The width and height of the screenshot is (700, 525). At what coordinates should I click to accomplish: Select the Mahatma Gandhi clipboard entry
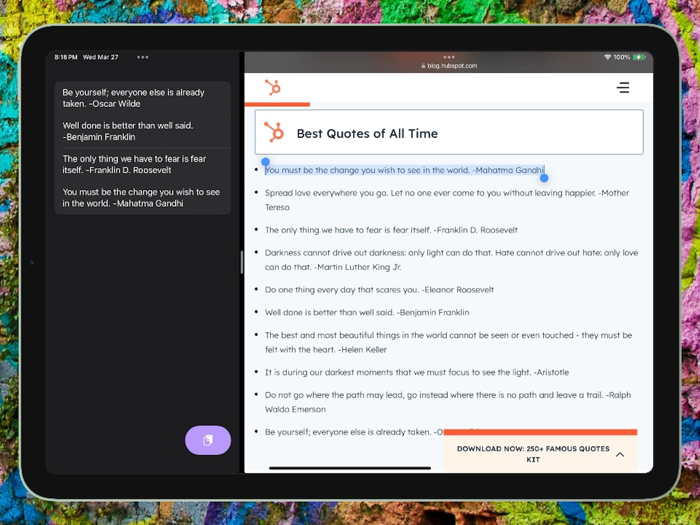click(142, 198)
